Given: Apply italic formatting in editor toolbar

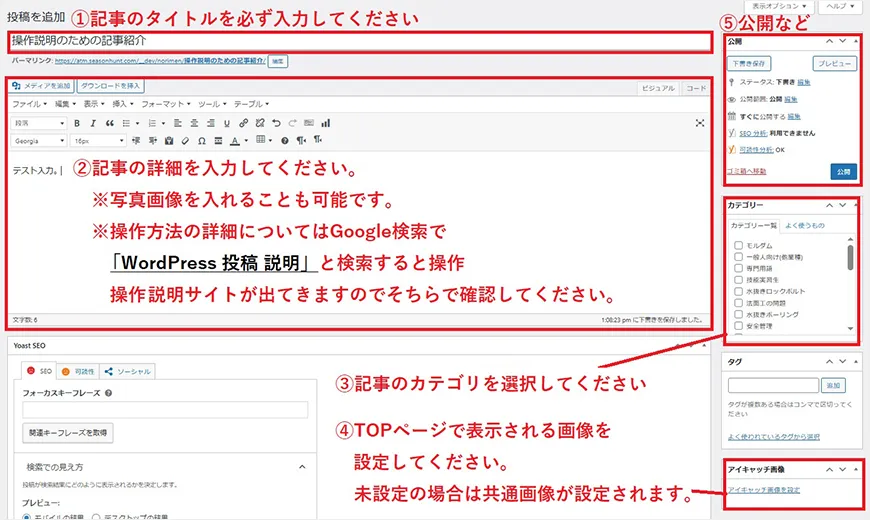Looking at the screenshot, I should pyautogui.click(x=93, y=123).
